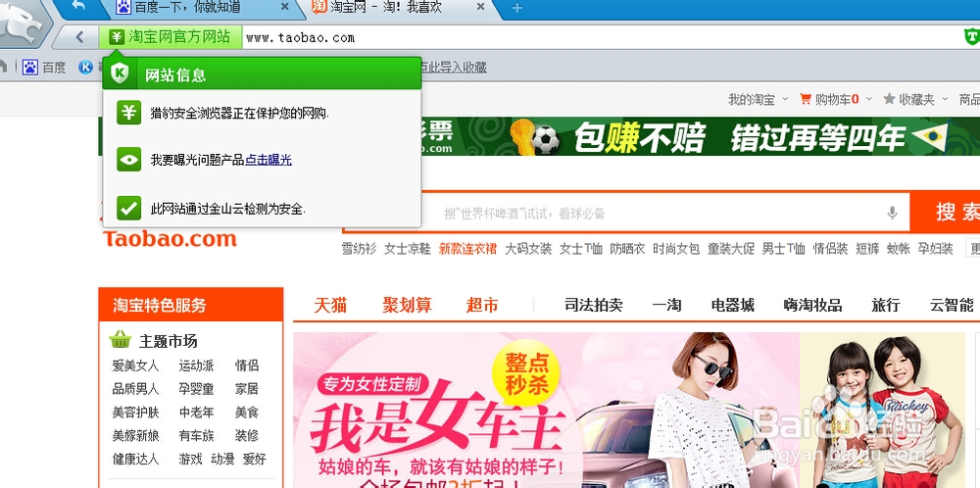
Task: Click the 情侣装 hot search link
Action: 830,249
